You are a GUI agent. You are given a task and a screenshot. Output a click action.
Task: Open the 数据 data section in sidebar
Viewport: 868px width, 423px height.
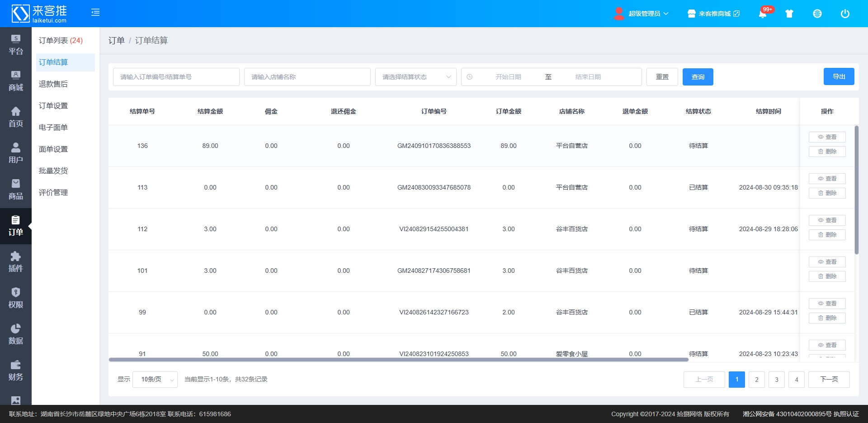click(x=16, y=335)
